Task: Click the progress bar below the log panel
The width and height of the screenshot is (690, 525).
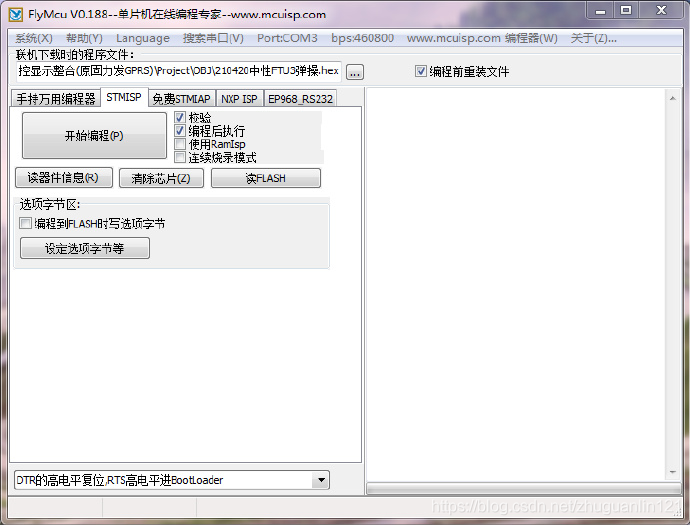Action: pos(524,488)
